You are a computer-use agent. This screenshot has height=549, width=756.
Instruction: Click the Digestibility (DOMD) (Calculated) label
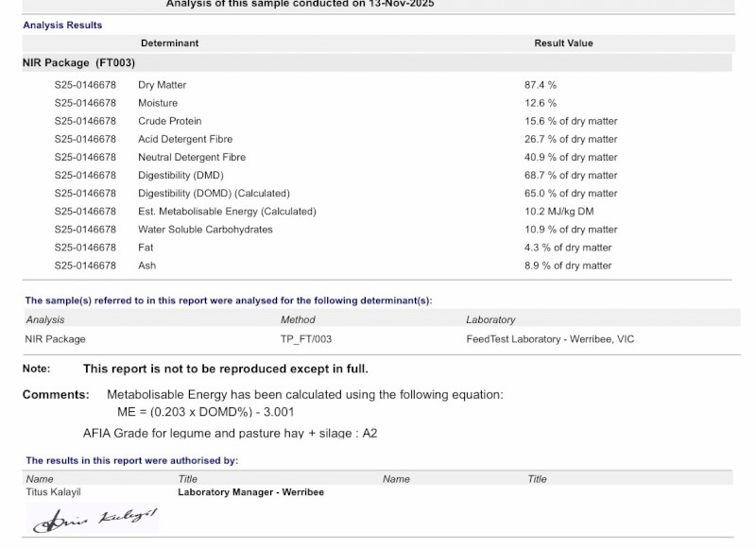[x=214, y=193]
